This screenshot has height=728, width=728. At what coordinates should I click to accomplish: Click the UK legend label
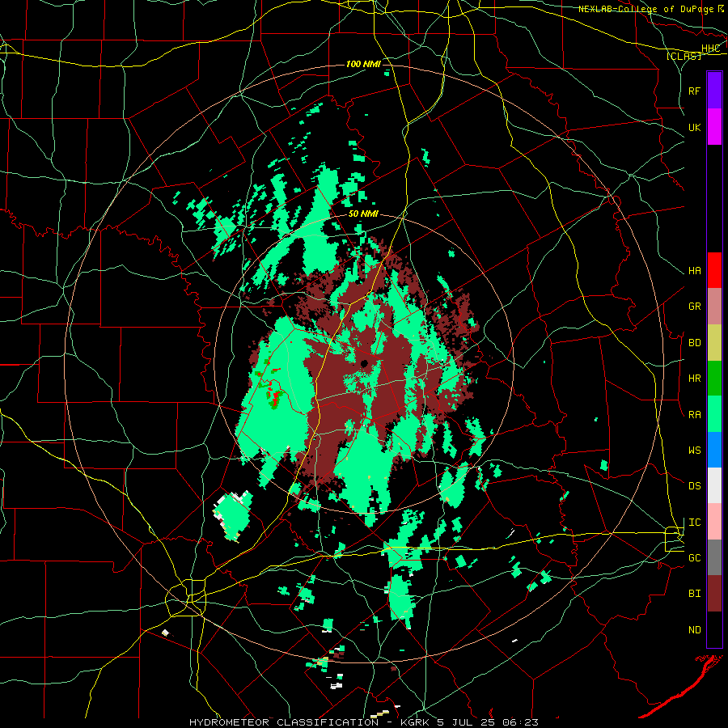pyautogui.click(x=694, y=127)
